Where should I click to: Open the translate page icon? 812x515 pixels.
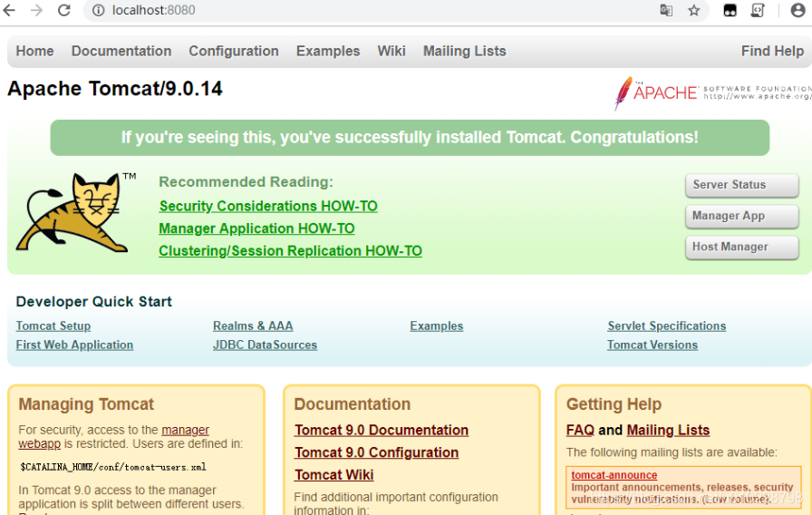coord(666,10)
